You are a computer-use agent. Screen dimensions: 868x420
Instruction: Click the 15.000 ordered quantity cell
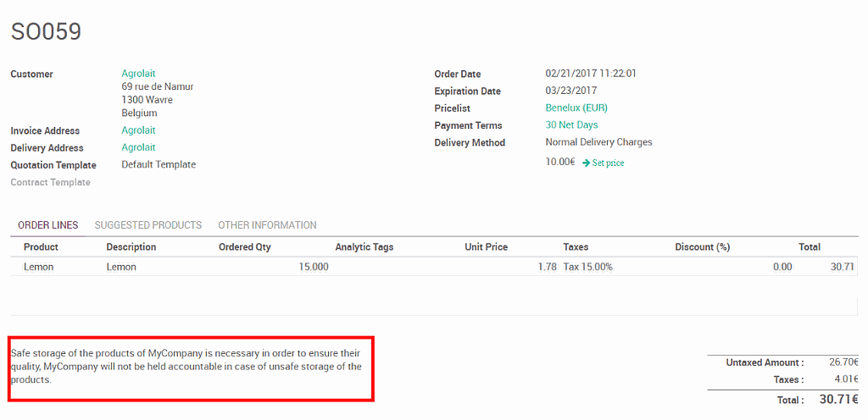pyautogui.click(x=313, y=267)
